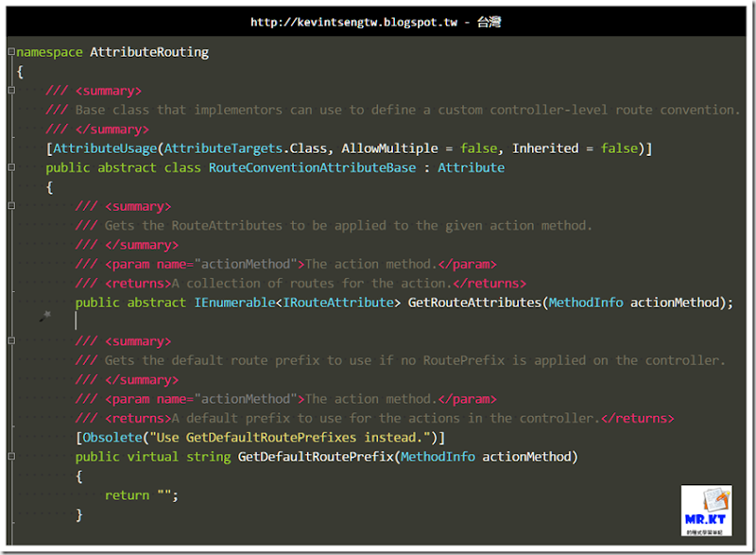
Task: Click the Attribute base class name
Action: click(471, 167)
